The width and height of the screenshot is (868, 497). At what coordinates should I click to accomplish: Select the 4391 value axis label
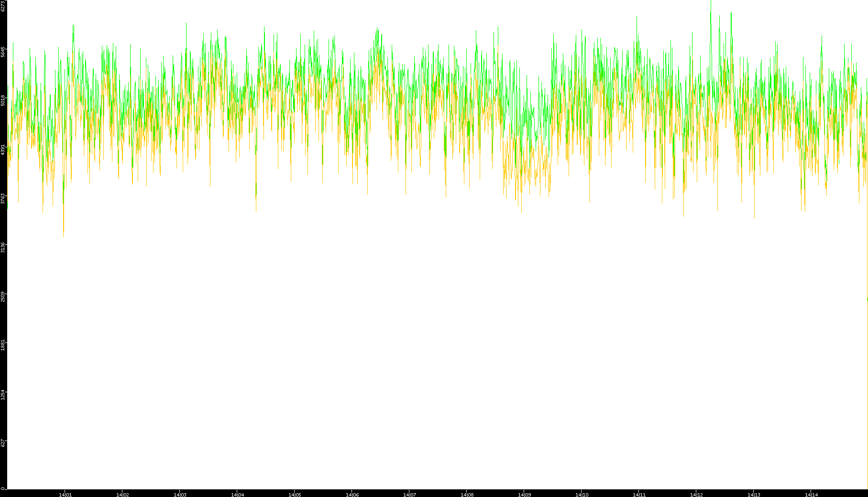[3, 149]
